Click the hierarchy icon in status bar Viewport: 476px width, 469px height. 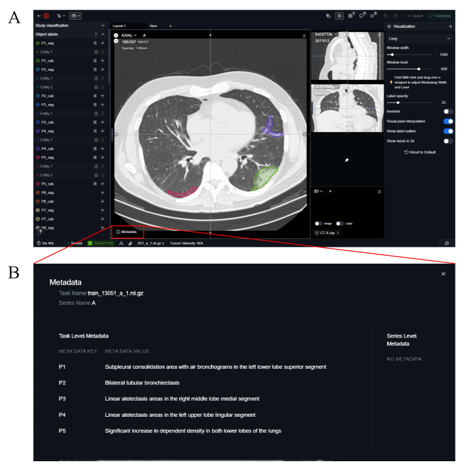[x=121, y=243]
